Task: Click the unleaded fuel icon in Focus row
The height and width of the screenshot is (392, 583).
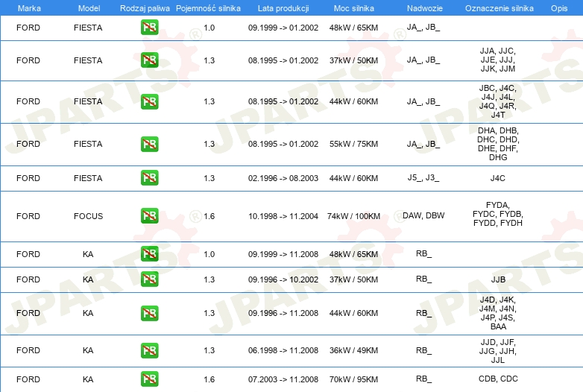Action: 149,216
